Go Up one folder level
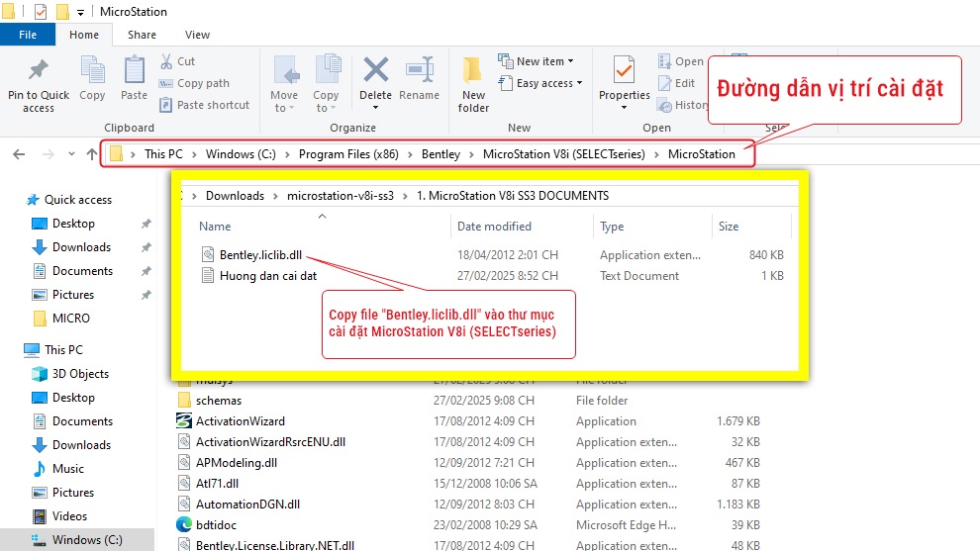The image size is (980, 551). click(x=92, y=154)
